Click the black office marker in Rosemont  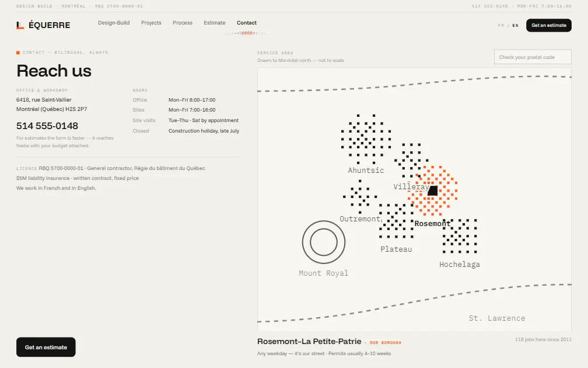pyautogui.click(x=433, y=191)
